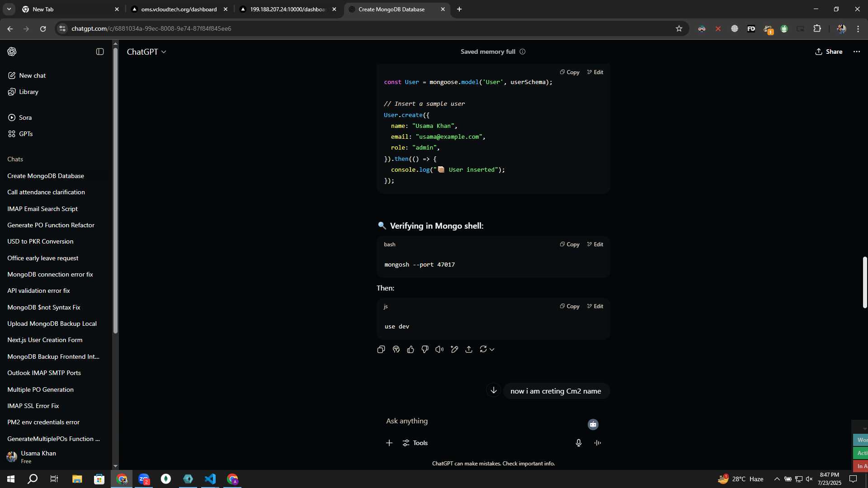Copy the User.create code block
Screen dimensions: 868x488
(570, 72)
